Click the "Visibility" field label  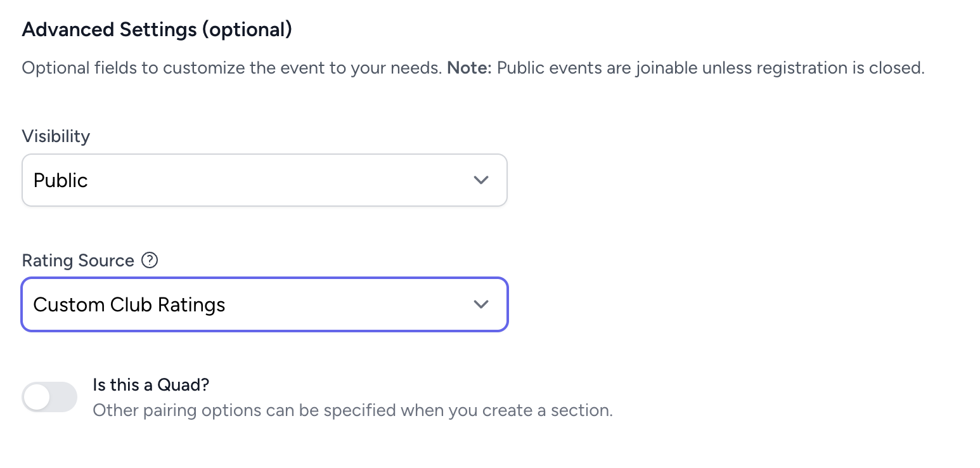point(56,136)
